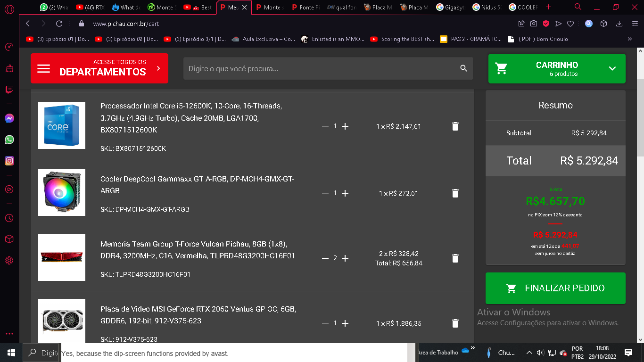The width and height of the screenshot is (644, 362).
Task: Remove the MSI RTX 2060 using trash icon
Action: tap(455, 323)
